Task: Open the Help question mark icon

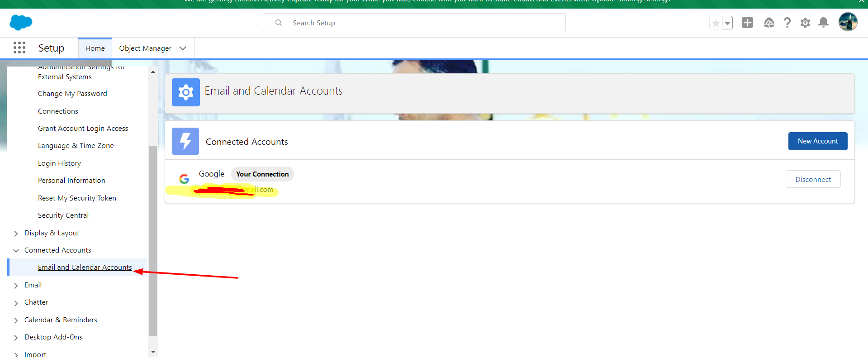Action: (x=787, y=23)
